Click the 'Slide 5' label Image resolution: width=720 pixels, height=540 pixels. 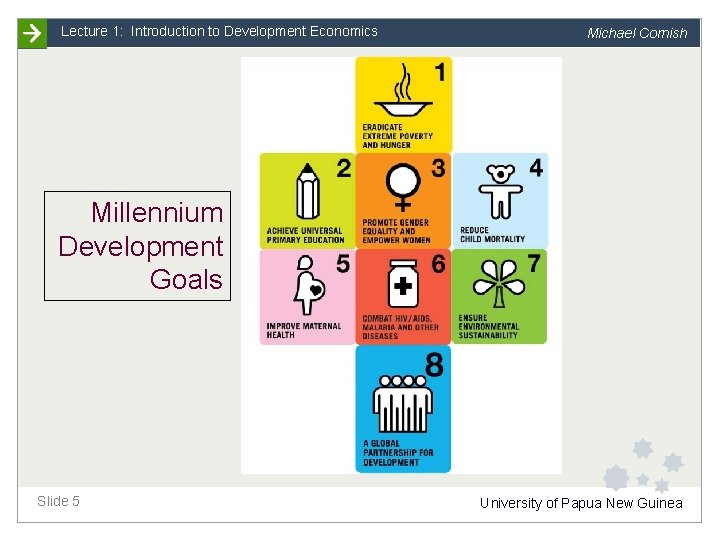58,501
